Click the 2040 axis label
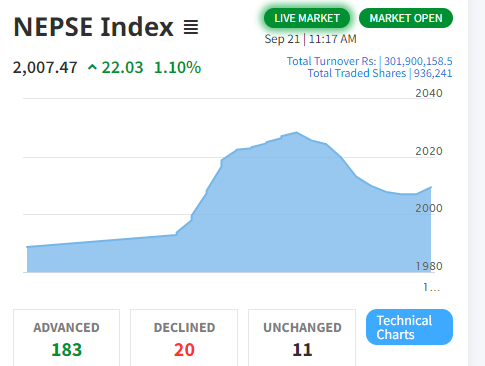 pos(429,93)
